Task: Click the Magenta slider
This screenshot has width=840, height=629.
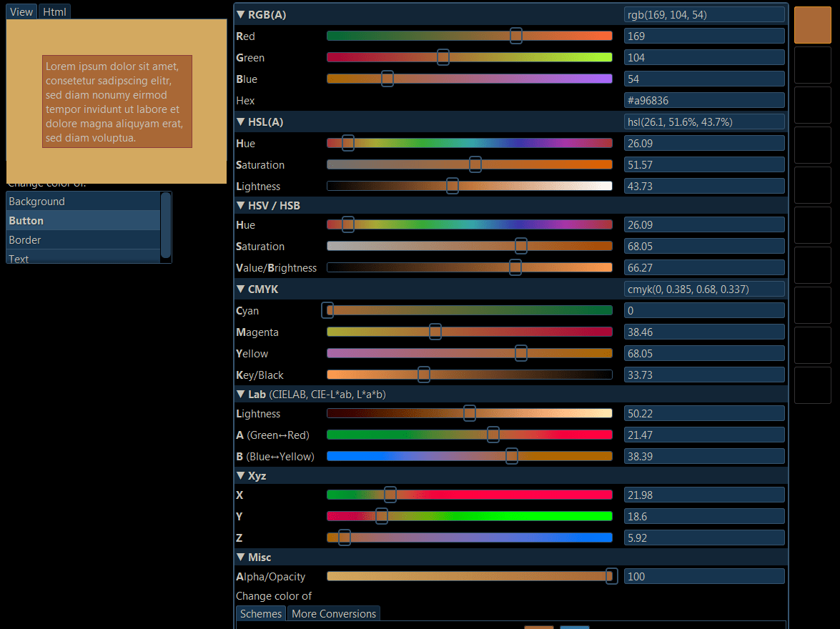Action: pyautogui.click(x=469, y=332)
